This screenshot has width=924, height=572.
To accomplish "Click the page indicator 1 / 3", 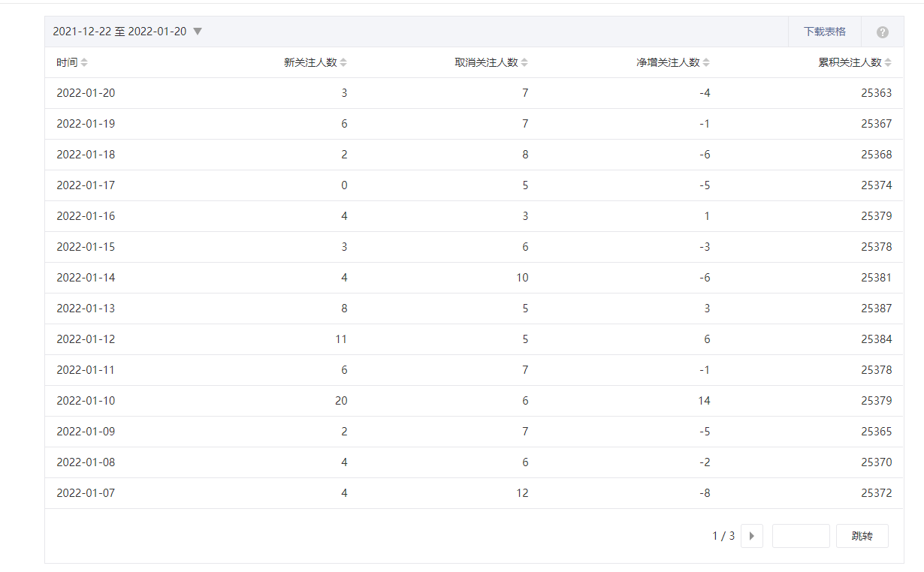I will tap(723, 536).
